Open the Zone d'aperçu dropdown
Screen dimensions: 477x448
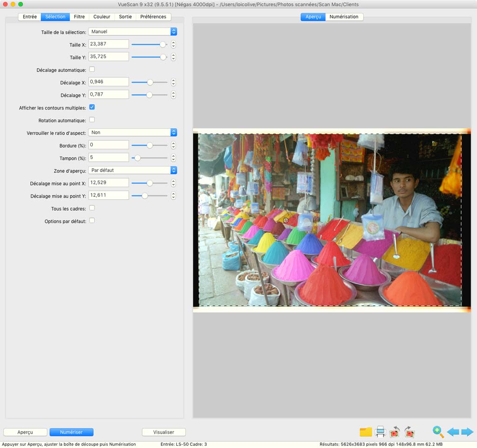[x=133, y=170]
